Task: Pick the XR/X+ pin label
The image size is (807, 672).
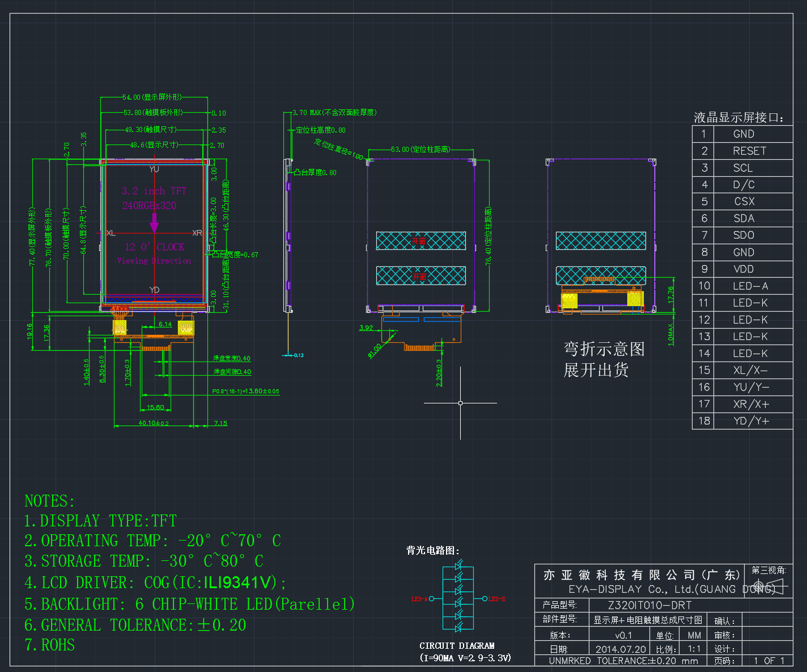Action: coord(751,404)
